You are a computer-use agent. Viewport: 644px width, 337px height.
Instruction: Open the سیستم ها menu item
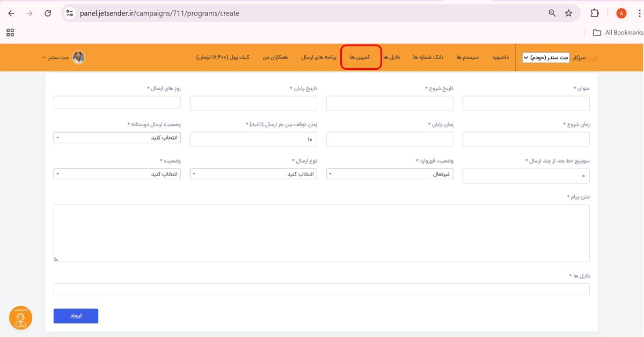[x=467, y=57]
